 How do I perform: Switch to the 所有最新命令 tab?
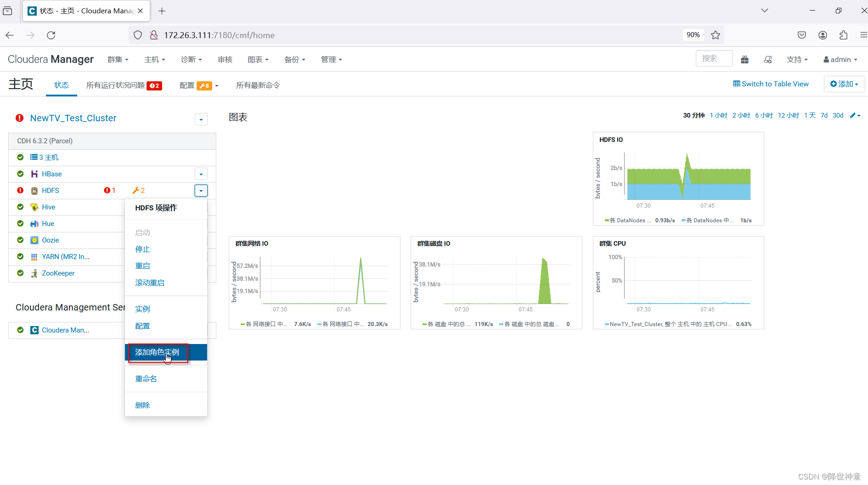258,85
